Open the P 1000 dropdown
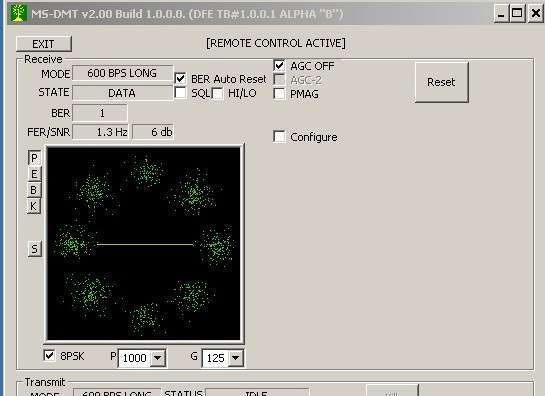The image size is (545, 396). (x=157, y=358)
